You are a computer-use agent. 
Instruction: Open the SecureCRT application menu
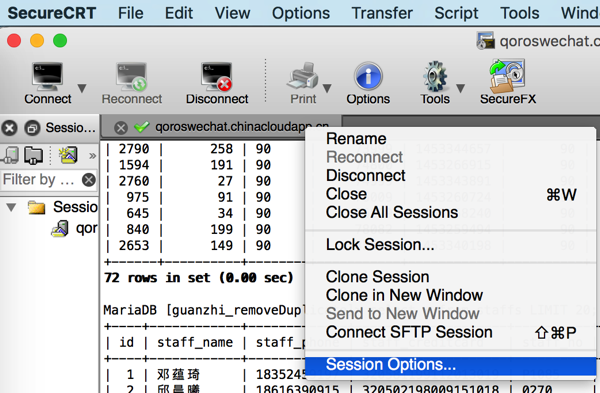click(52, 13)
